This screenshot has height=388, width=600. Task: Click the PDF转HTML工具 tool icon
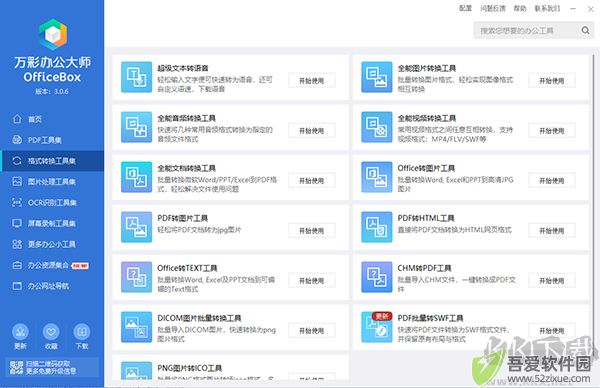click(x=377, y=227)
